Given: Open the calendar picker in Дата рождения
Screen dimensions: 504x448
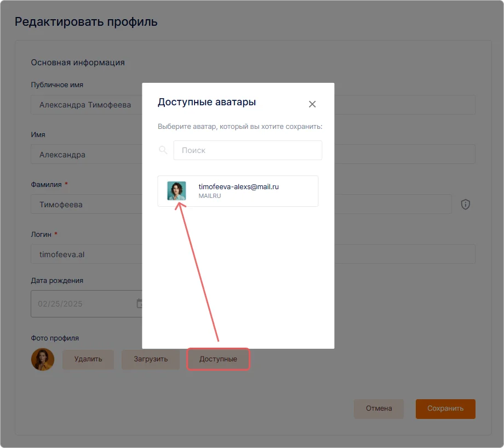Looking at the screenshot, I should point(139,303).
